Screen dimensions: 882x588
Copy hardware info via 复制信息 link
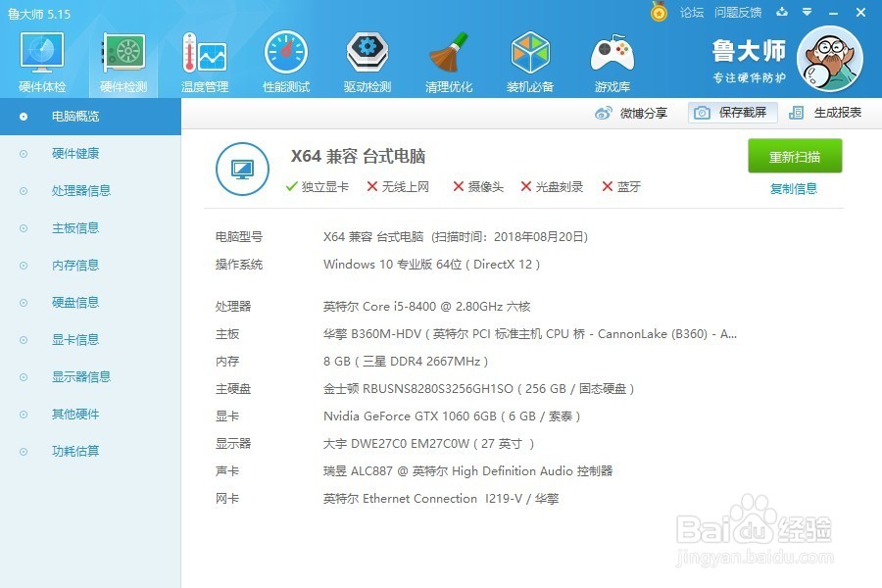coord(794,186)
